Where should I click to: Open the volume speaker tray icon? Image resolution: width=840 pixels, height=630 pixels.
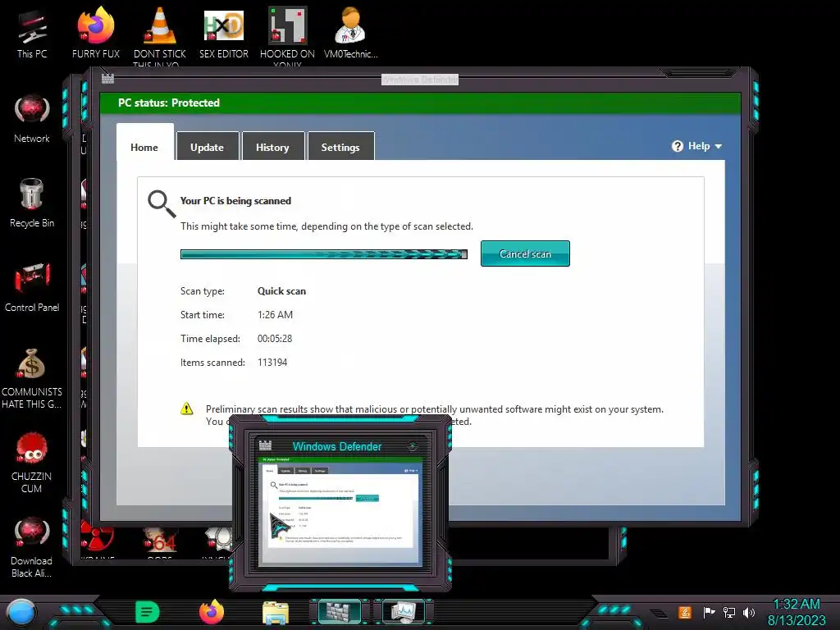click(x=749, y=612)
